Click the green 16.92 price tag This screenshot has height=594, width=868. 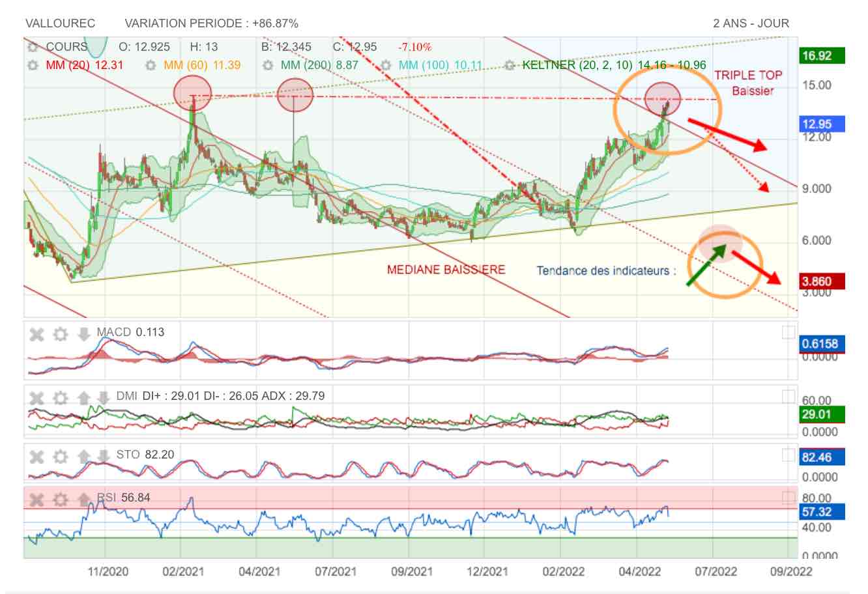tap(822, 56)
